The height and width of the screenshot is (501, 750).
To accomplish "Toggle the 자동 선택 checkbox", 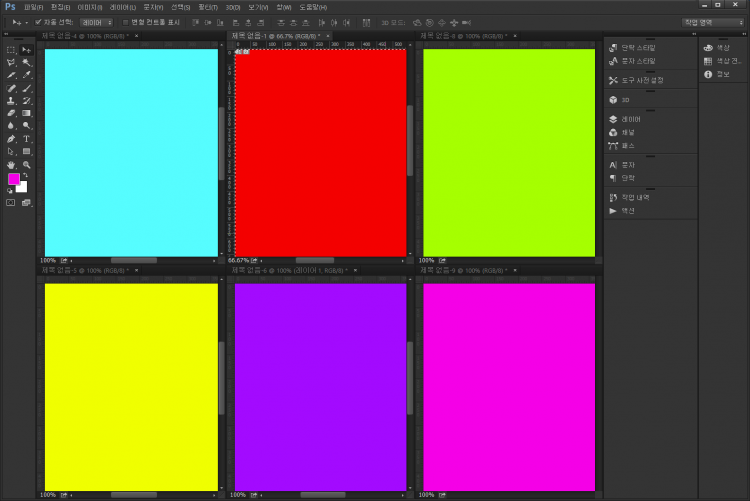I will 38,21.
